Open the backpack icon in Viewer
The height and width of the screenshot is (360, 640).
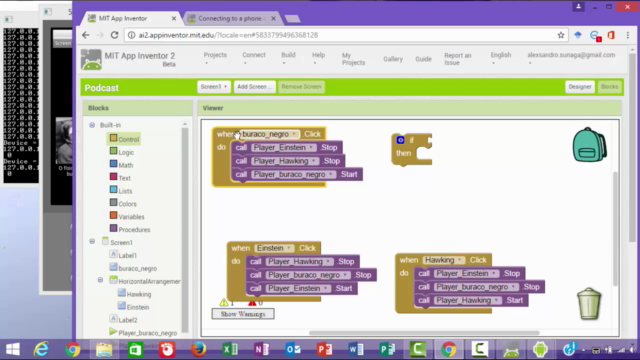tap(589, 145)
